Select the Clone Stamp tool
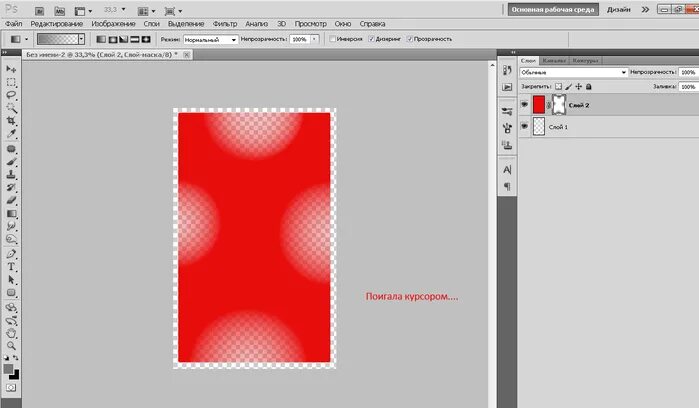 [x=11, y=175]
